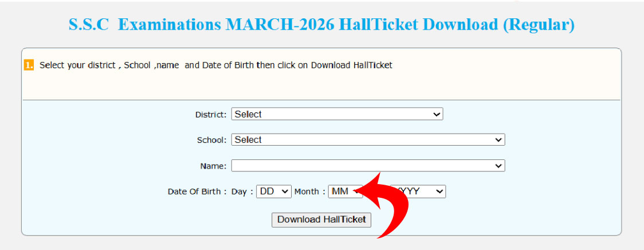The width and height of the screenshot is (644, 250).
Task: Click the instruction text about selecting district
Action: tap(216, 65)
